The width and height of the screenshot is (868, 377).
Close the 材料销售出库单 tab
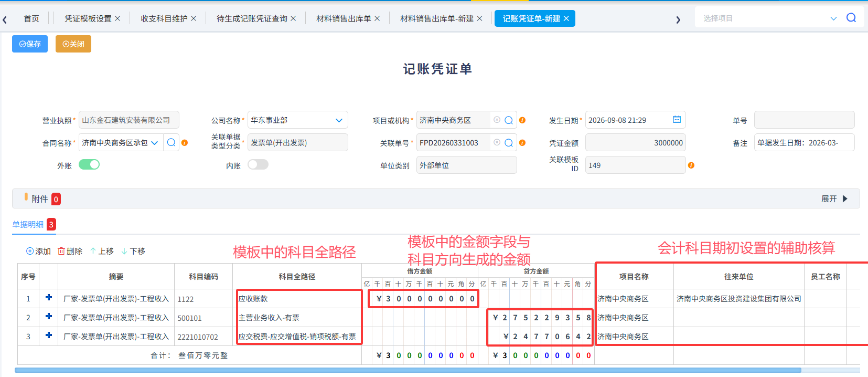pos(377,18)
